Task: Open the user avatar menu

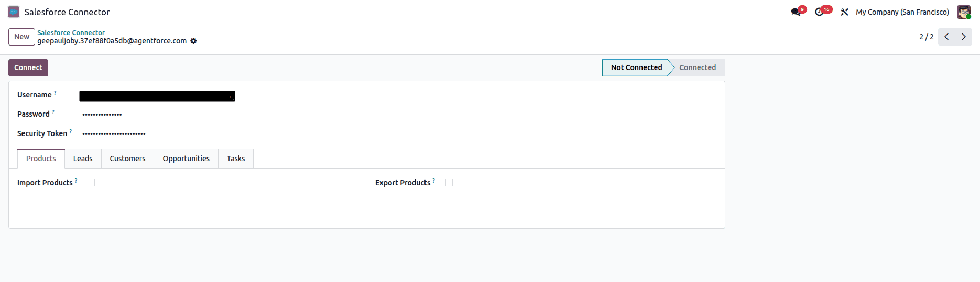Action: point(964,12)
